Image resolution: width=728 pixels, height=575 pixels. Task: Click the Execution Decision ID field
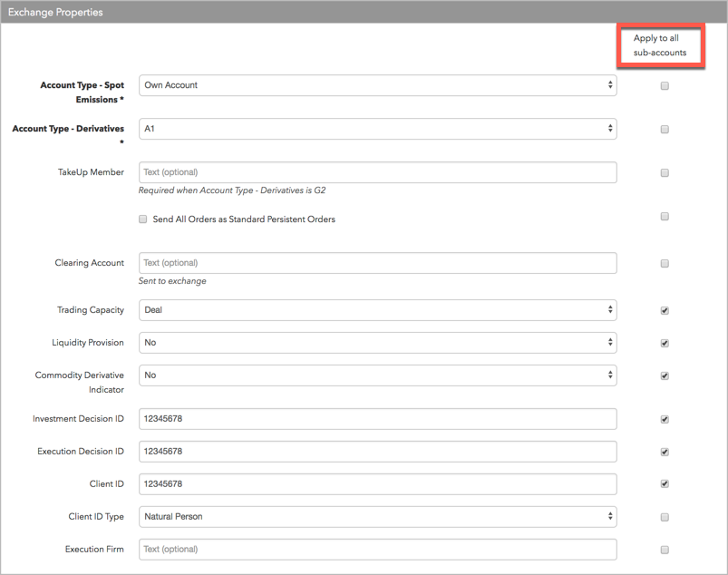377,452
